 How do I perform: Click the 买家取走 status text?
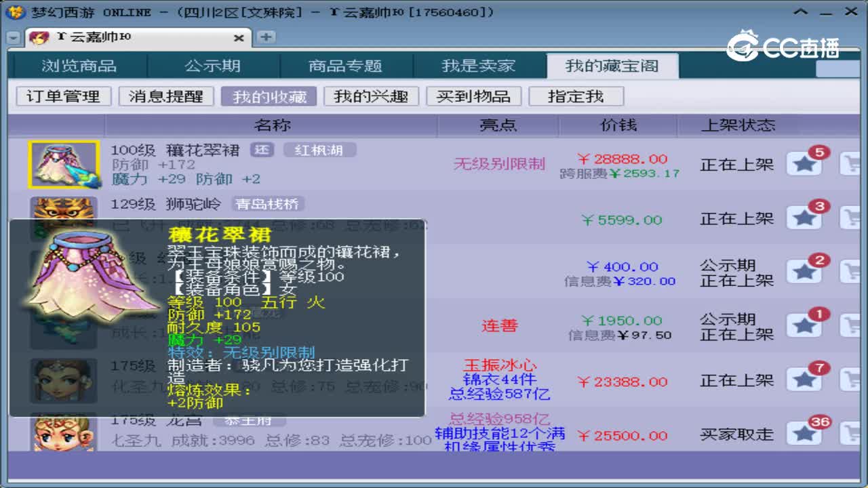(737, 434)
